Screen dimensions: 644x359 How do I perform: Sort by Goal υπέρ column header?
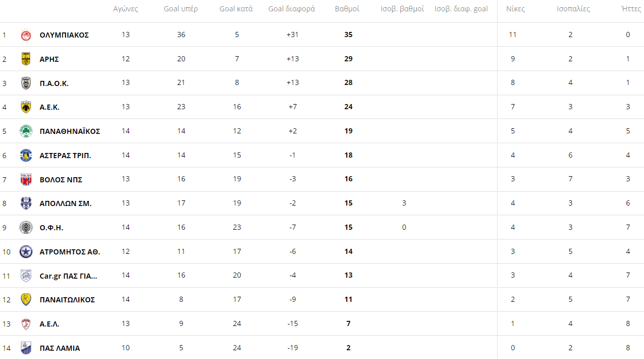click(x=181, y=9)
